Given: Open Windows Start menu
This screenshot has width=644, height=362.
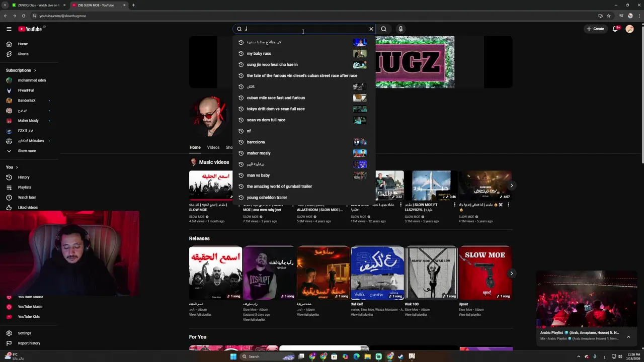Looking at the screenshot, I should [233, 356].
